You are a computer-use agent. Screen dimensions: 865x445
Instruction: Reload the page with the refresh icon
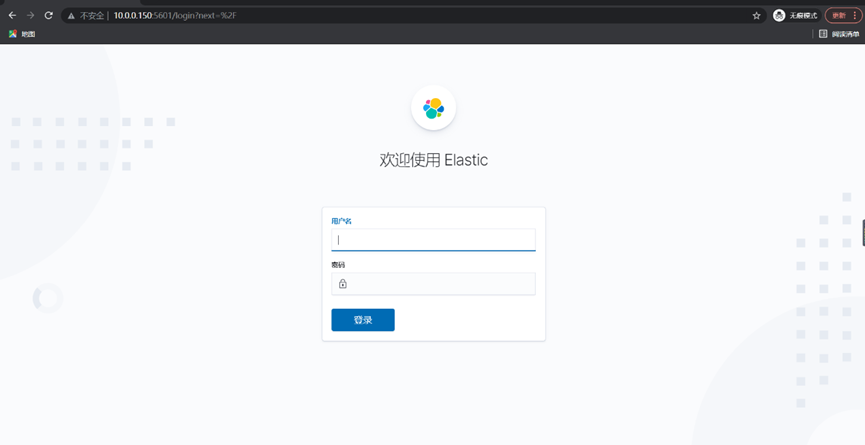[49, 15]
